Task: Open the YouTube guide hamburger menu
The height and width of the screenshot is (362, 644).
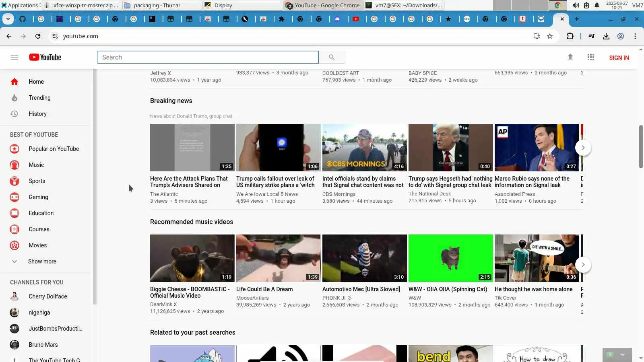Action: point(14,57)
